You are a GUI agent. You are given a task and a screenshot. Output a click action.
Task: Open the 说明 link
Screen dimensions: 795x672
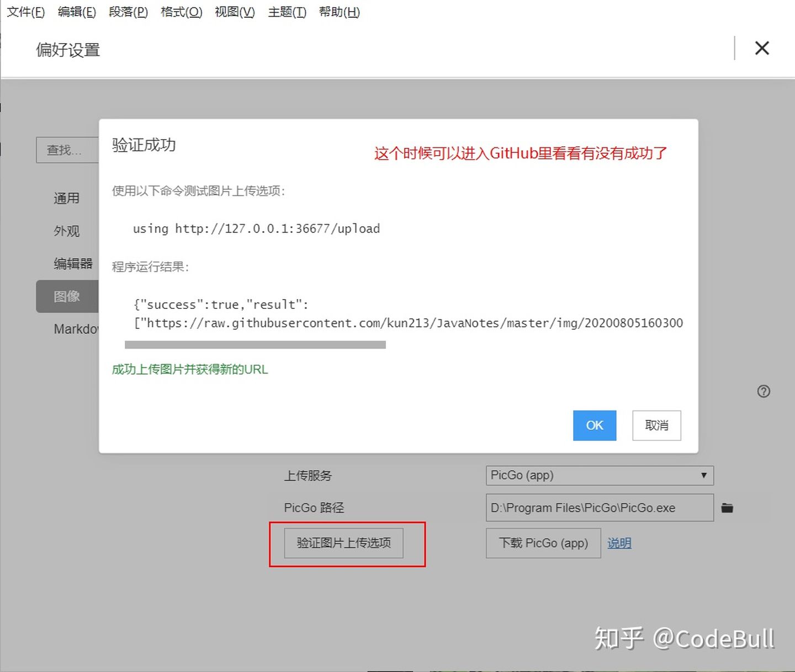point(619,543)
